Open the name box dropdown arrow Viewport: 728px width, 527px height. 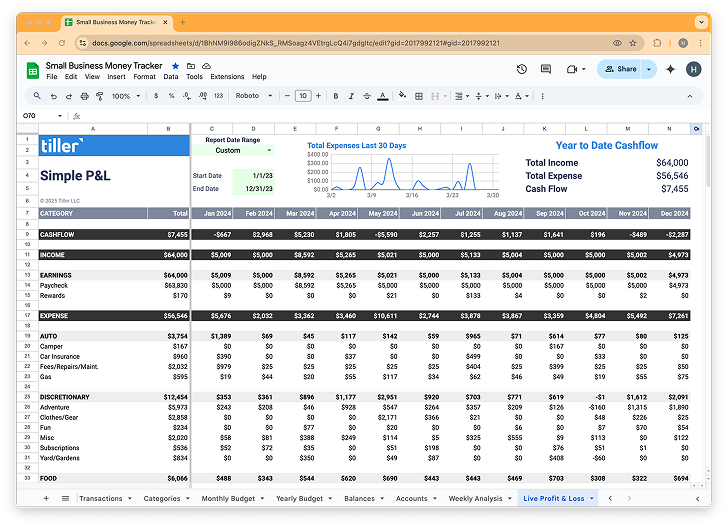tap(60, 116)
